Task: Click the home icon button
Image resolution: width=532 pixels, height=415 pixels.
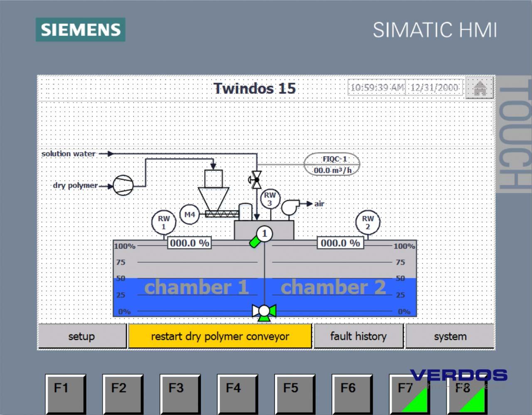Action: click(480, 88)
